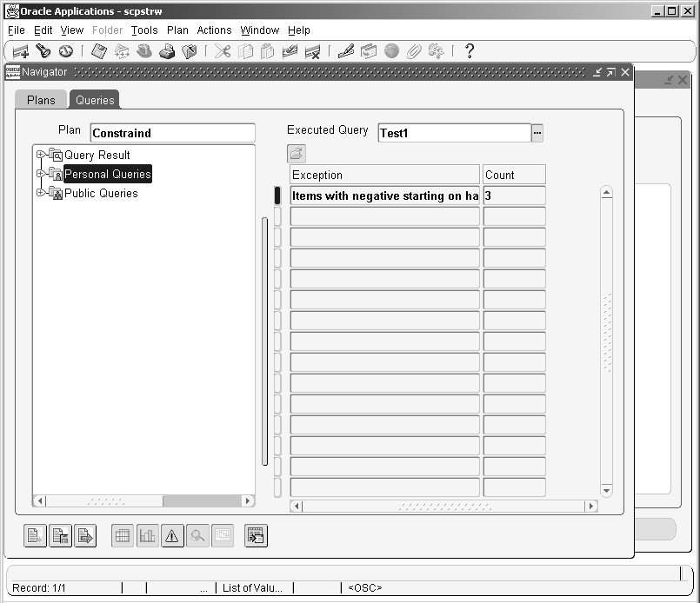Open the File menu
This screenshot has height=603, width=700.
click(17, 30)
